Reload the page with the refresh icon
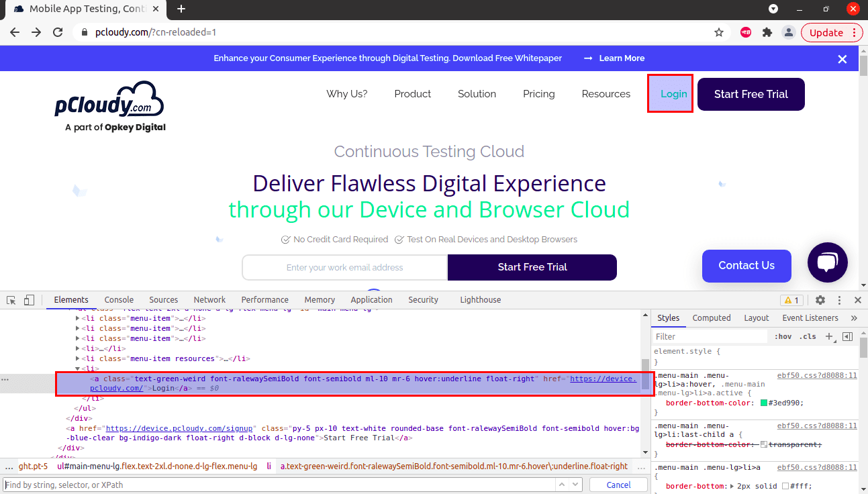Screen dimensions: 868x494 (58, 32)
